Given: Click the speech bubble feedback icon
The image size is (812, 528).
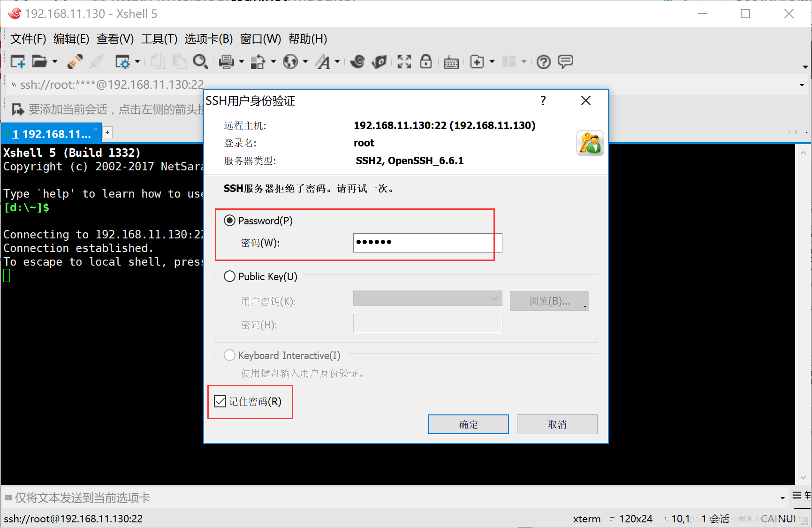Looking at the screenshot, I should coord(566,61).
